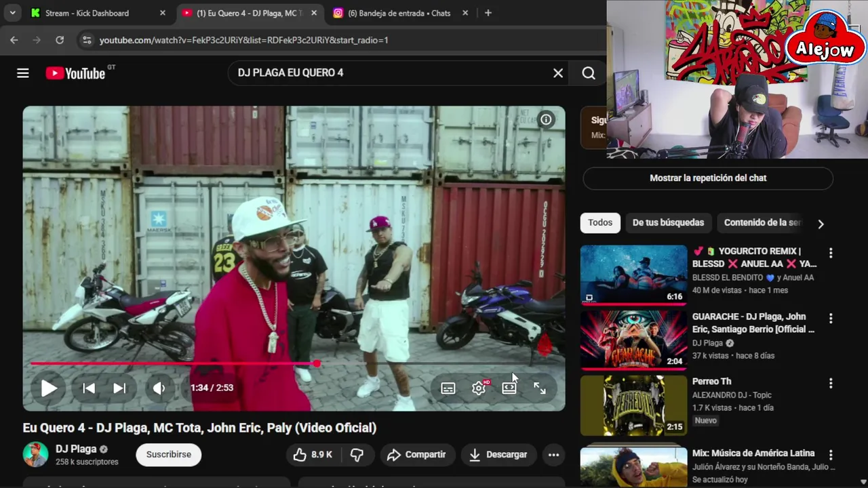Click Mostrar la repetición del chat

[x=708, y=178]
